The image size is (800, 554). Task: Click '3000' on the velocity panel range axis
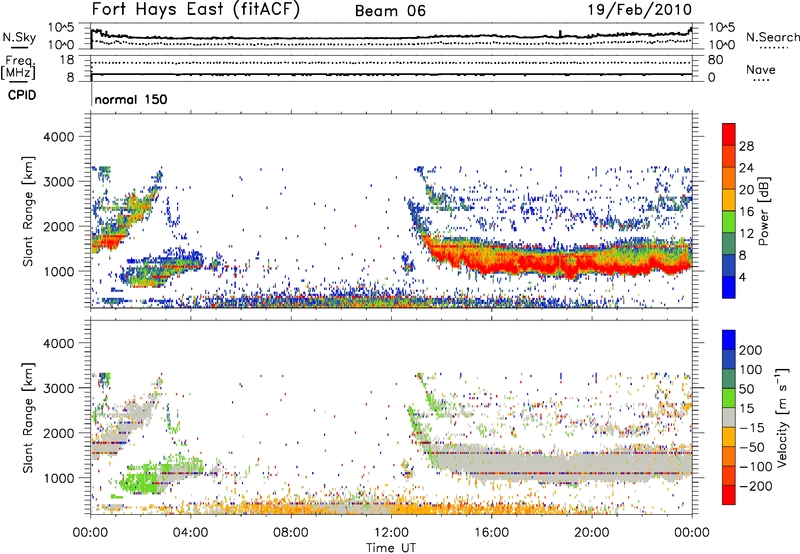coord(58,388)
